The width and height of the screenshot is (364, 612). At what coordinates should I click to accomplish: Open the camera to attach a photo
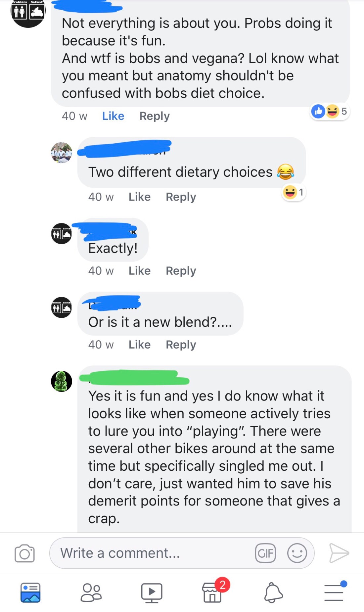point(24,553)
